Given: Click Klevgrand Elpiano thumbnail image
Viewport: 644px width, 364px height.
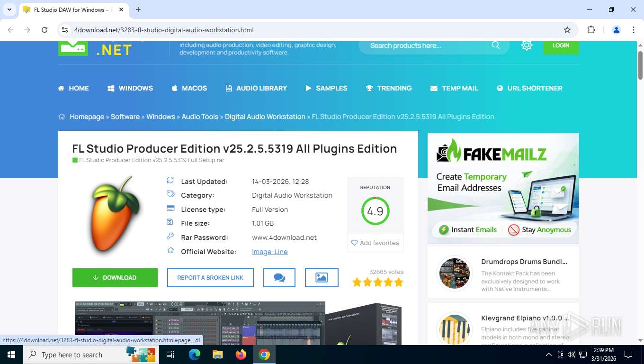Looking at the screenshot, I should click(454, 328).
